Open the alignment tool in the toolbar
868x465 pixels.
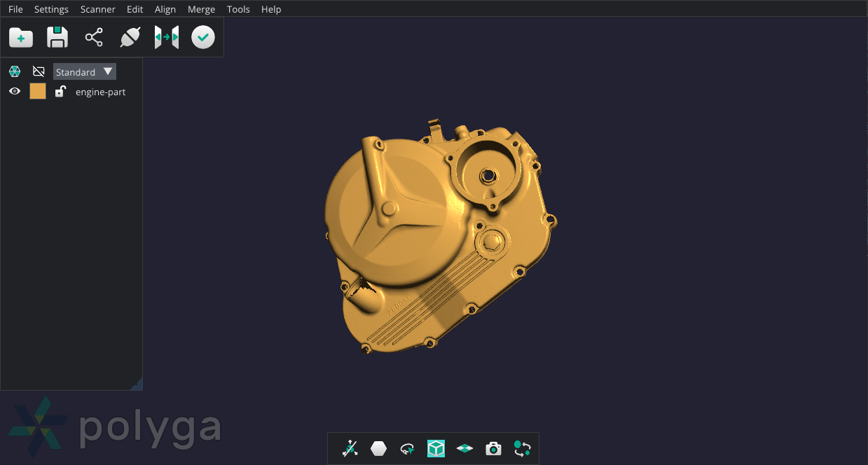pos(166,36)
